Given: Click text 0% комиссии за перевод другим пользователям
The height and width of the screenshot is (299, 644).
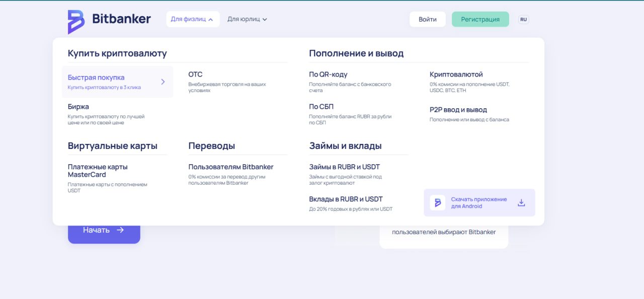Looking at the screenshot, I should click(227, 180).
